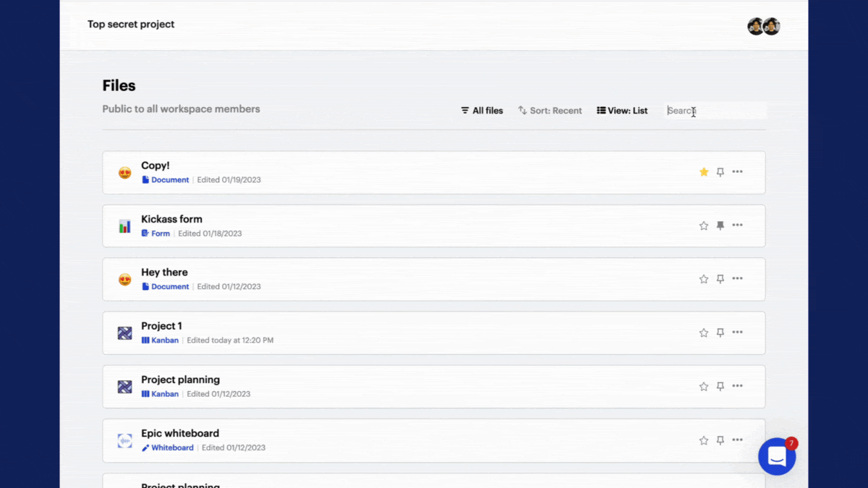Click the Edited 01/18/2023 text

click(x=210, y=234)
